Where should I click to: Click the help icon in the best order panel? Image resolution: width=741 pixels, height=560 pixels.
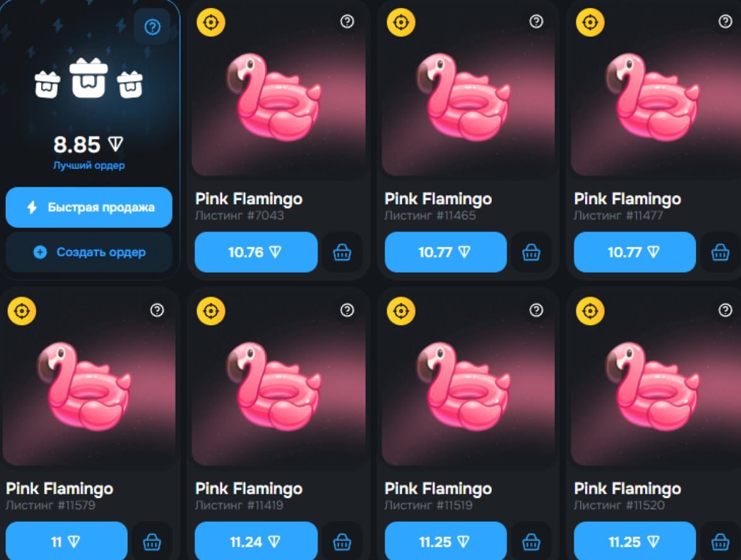[152, 27]
